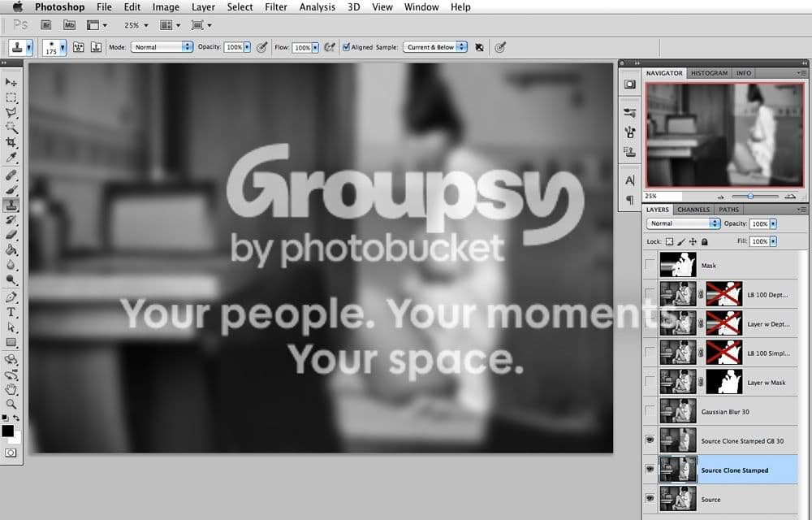The width and height of the screenshot is (812, 520).
Task: Show the Mask layer
Action: [x=650, y=265]
